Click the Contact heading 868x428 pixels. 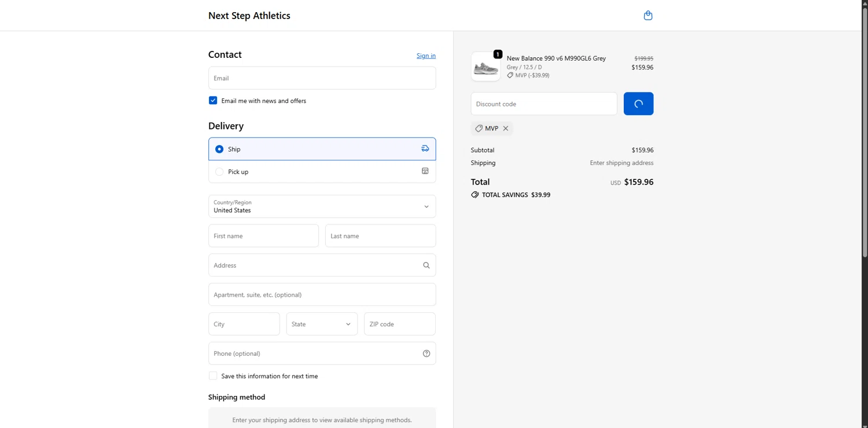pyautogui.click(x=225, y=54)
